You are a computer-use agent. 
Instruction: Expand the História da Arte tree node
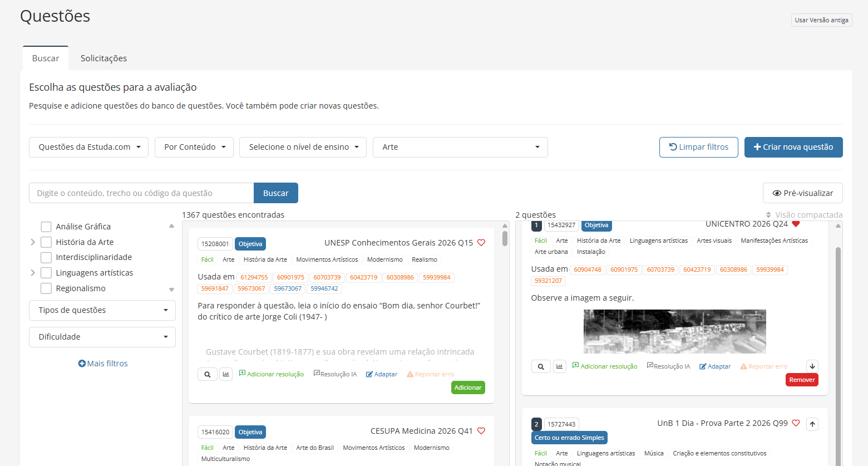33,242
